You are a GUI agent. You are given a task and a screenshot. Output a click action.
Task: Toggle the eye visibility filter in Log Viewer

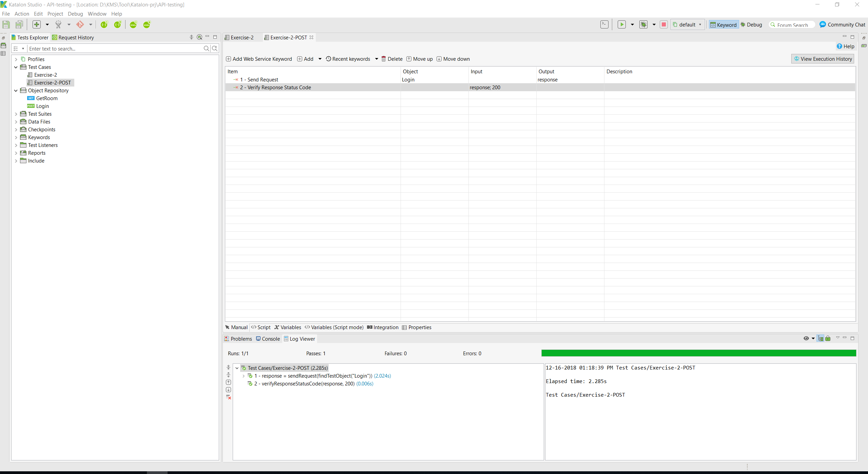806,338
